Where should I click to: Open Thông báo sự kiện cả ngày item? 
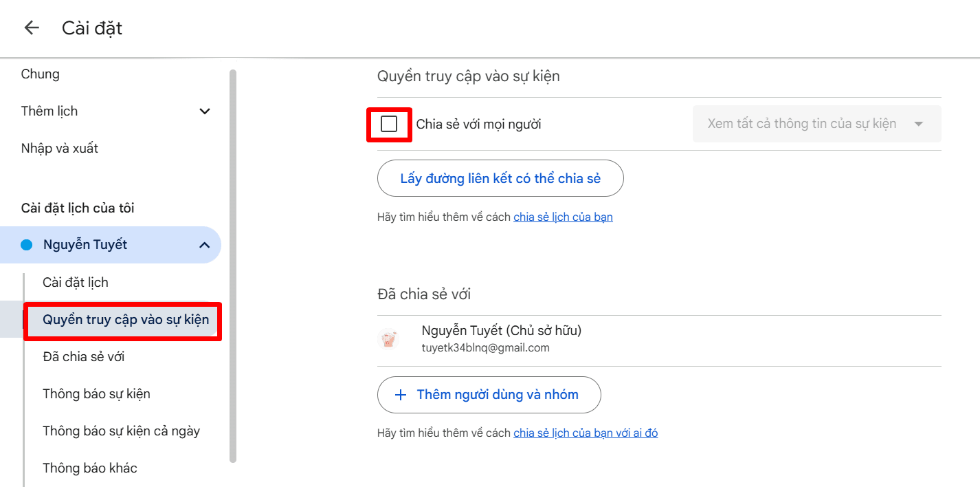[121, 431]
